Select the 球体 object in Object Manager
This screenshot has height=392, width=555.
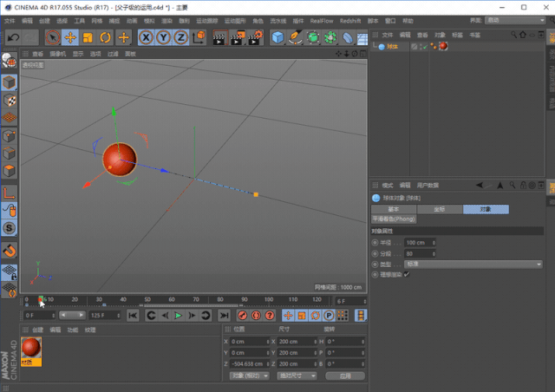pos(392,46)
